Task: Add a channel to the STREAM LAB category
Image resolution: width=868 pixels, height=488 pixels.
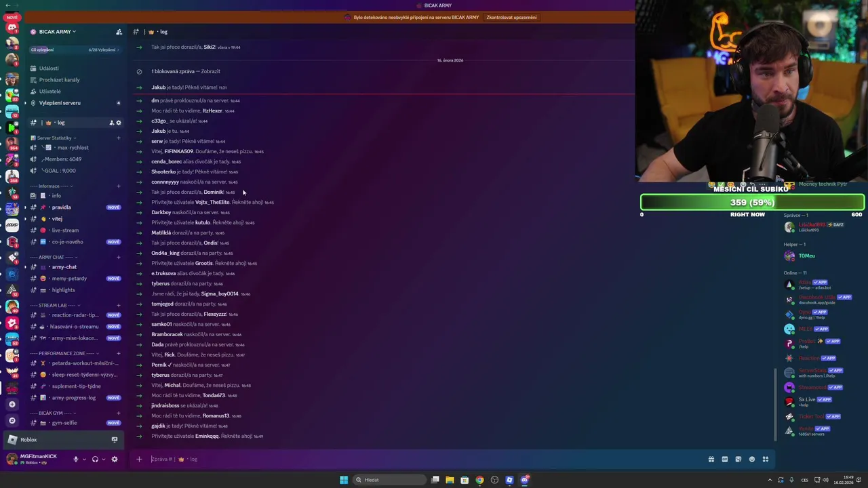Action: point(119,306)
